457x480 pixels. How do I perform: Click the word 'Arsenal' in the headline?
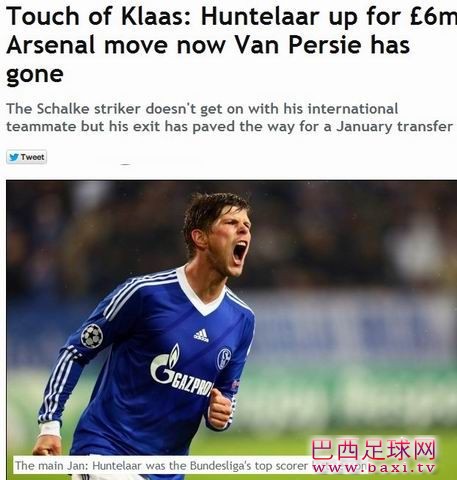(x=51, y=45)
